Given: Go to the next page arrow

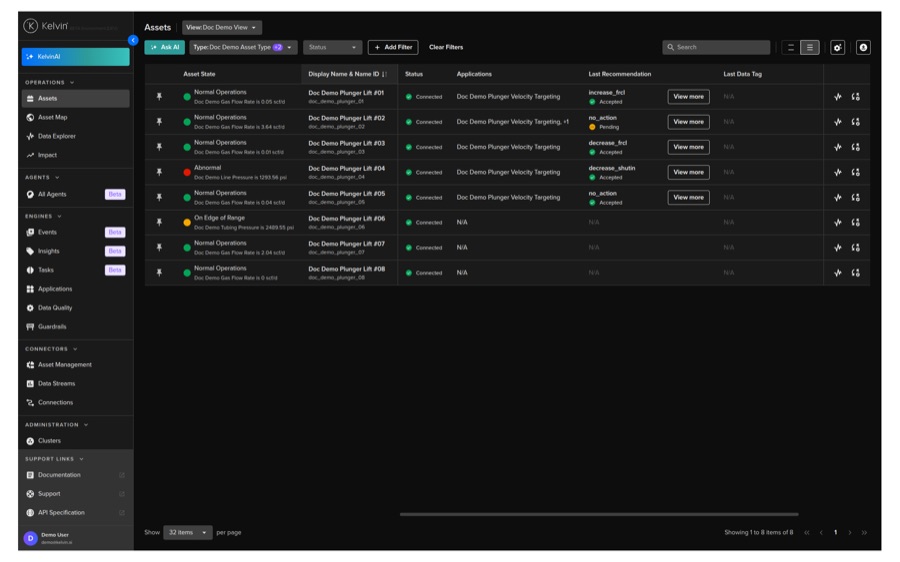Looking at the screenshot, I should [849, 533].
